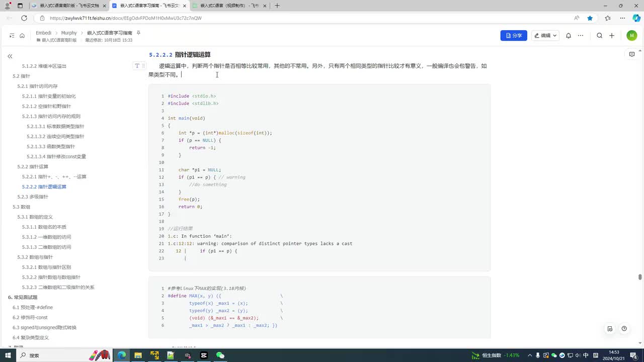Click the block drag handle next to T

pos(143,66)
